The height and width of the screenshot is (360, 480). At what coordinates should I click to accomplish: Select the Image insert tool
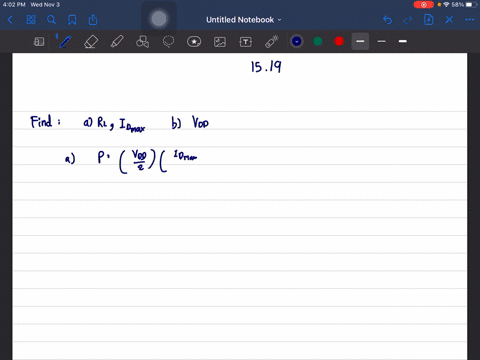[x=220, y=42]
